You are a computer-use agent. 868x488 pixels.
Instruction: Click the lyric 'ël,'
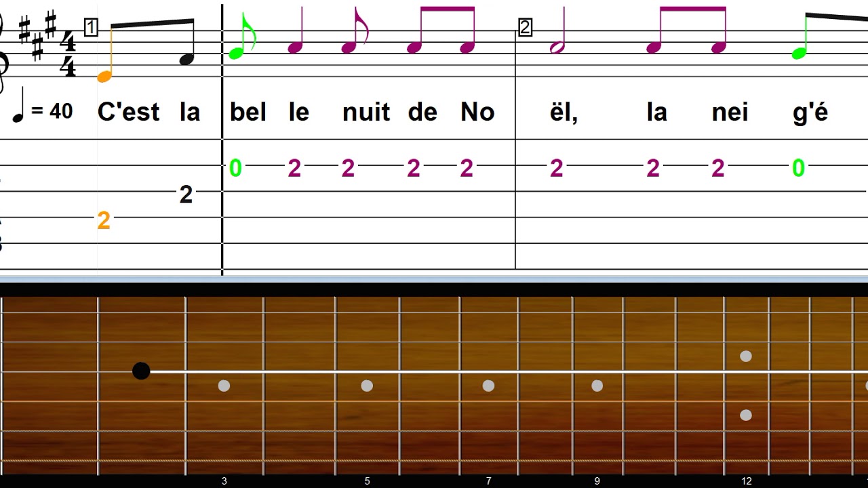click(x=564, y=112)
